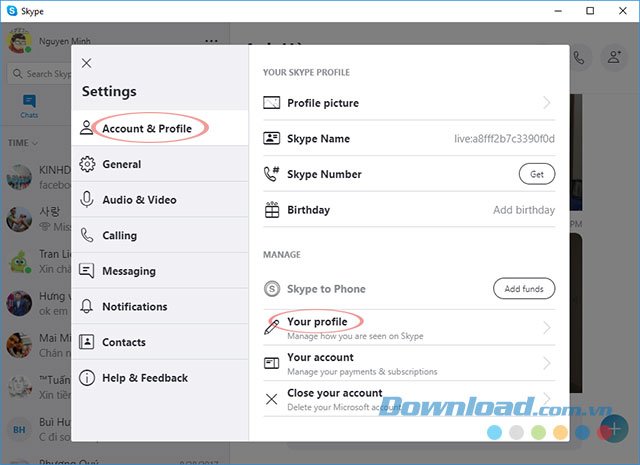Expand Profile picture with its chevron
Image resolution: width=640 pixels, height=465 pixels.
tap(547, 102)
